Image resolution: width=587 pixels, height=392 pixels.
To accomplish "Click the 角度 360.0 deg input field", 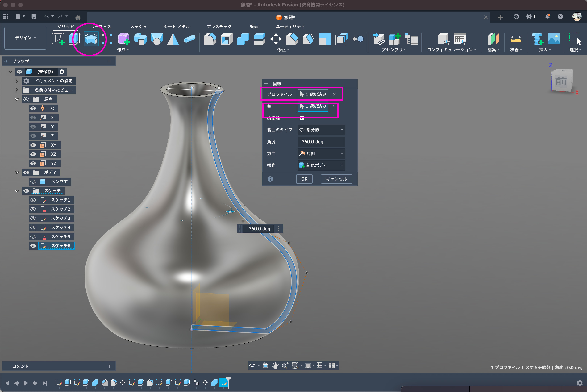I will point(321,142).
